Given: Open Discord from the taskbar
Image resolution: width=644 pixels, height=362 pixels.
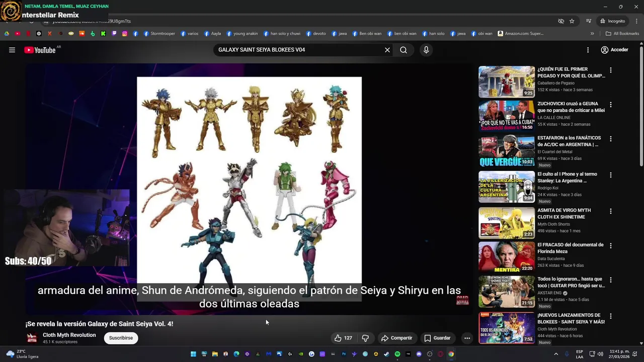Looking at the screenshot, I should [419, 354].
